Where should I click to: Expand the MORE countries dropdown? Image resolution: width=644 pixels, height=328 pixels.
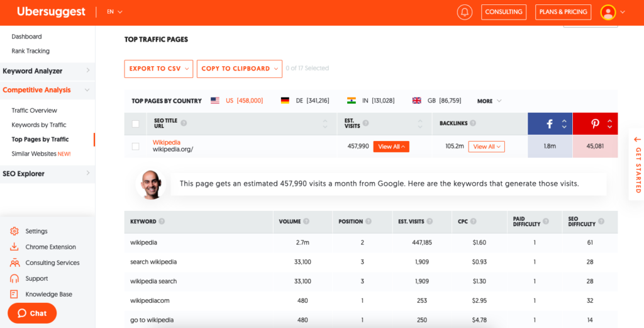(489, 101)
